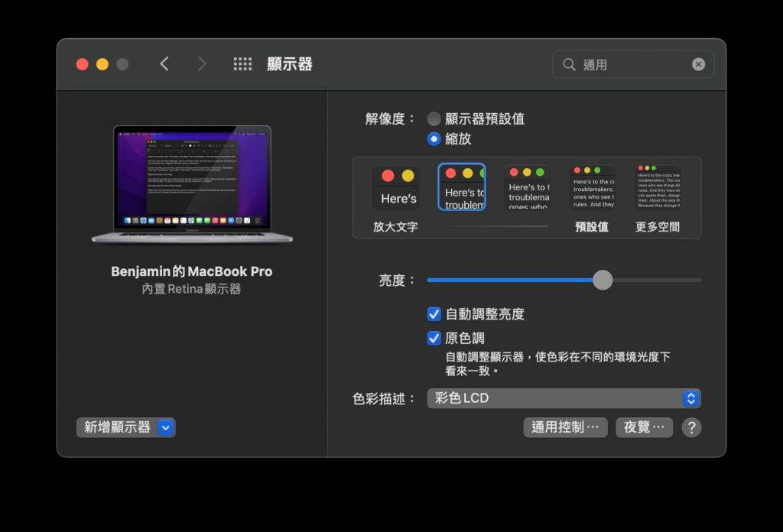The image size is (783, 532).
Task: Select the currently highlighted 縮放 radio button
Action: tap(432, 139)
